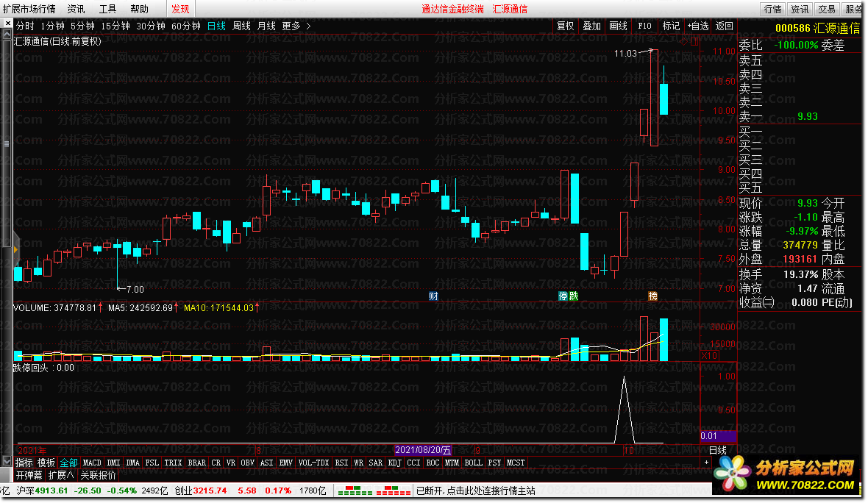Viewport: 868px width, 503px height.
Task: Expand the 扩展∧ panel
Action: (x=61, y=475)
